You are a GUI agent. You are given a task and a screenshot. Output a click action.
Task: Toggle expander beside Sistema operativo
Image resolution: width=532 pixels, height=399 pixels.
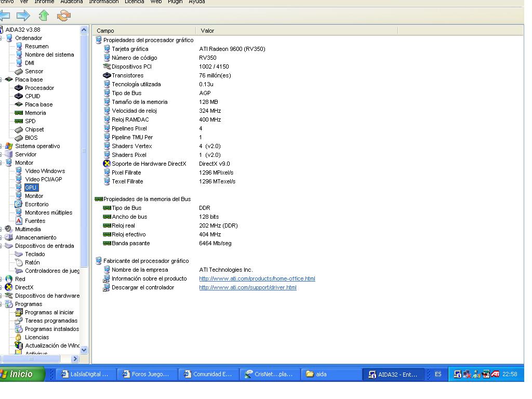tap(1, 146)
